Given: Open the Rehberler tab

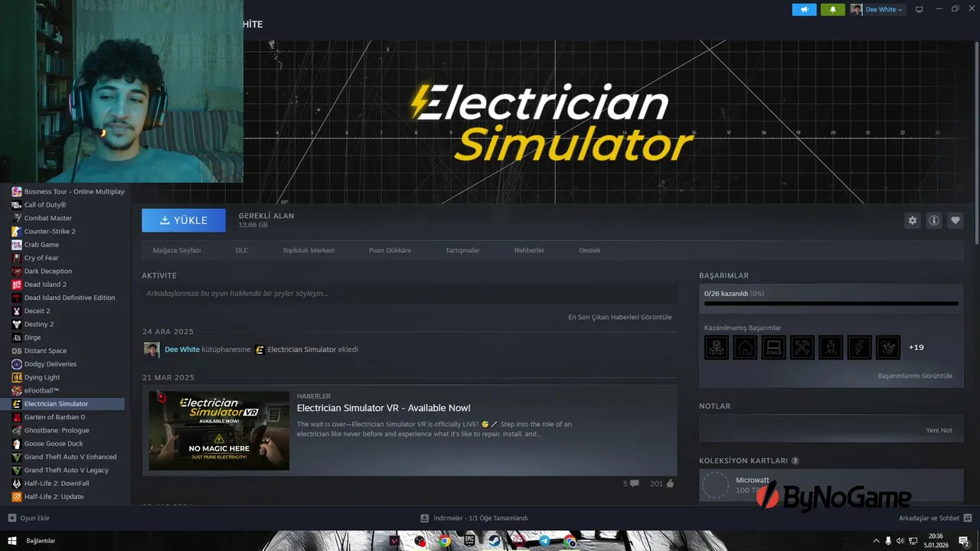Looking at the screenshot, I should coord(529,250).
